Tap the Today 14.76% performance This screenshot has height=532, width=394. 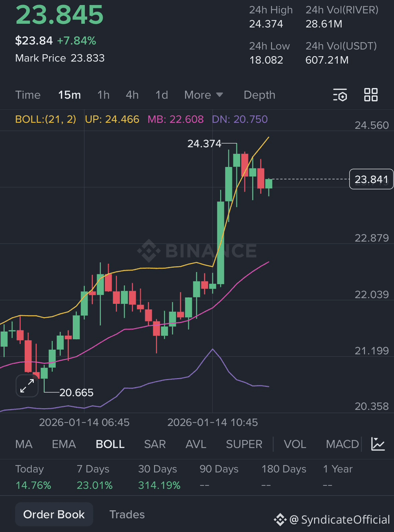point(33,477)
